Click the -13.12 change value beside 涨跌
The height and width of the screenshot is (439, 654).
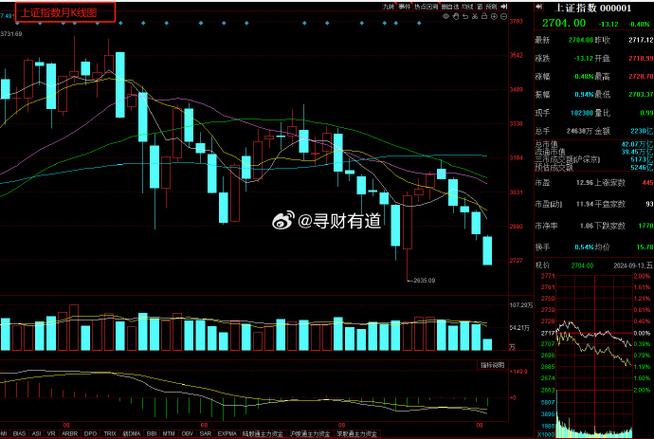tap(583, 58)
